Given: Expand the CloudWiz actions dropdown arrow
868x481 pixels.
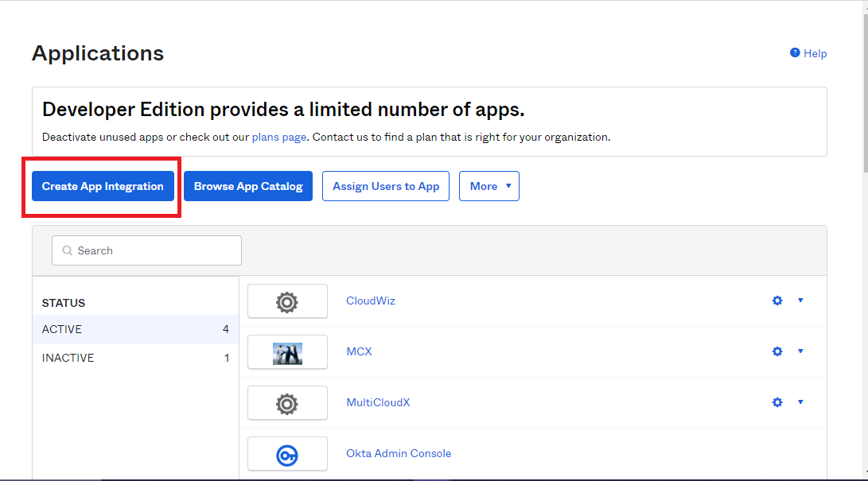Looking at the screenshot, I should (x=800, y=301).
